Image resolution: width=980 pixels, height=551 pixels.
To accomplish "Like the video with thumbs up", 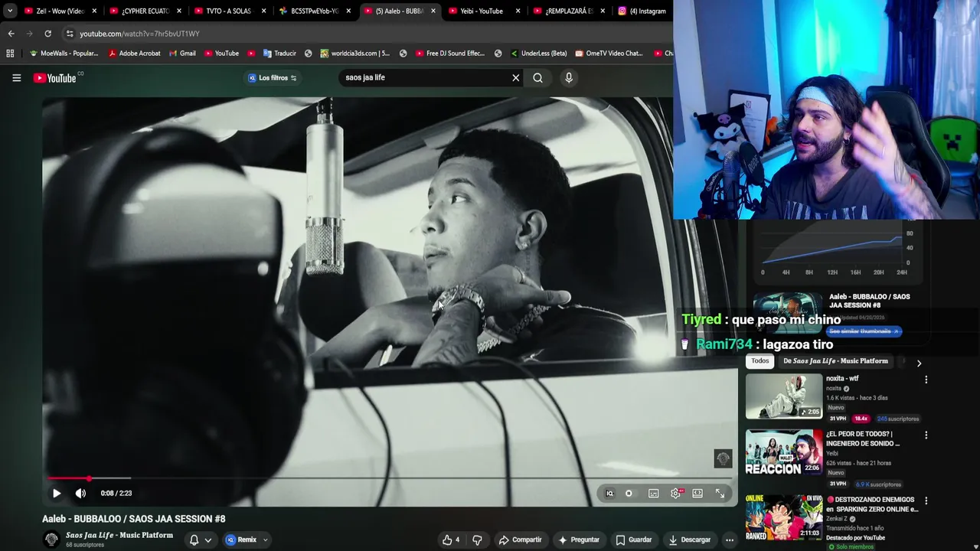I will [x=451, y=540].
